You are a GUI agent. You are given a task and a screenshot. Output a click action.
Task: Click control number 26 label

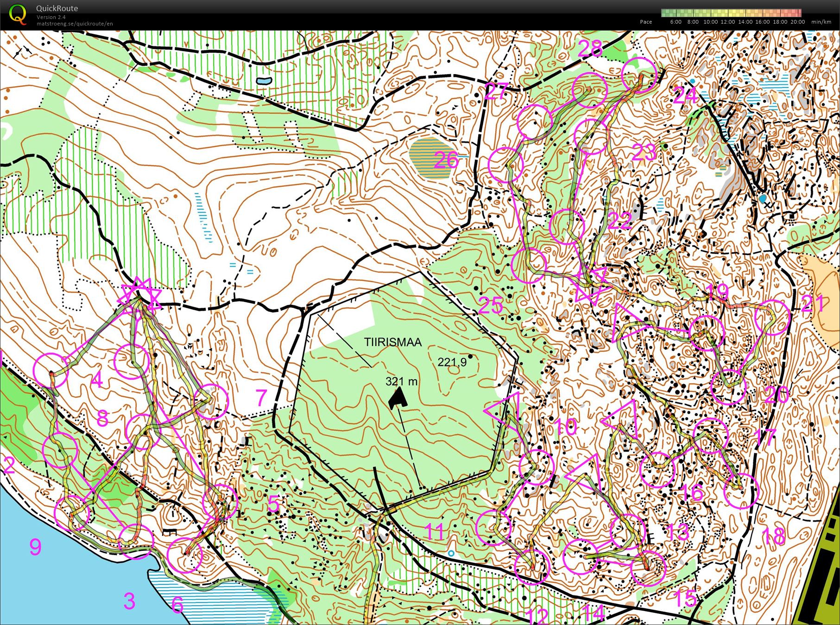coord(447,160)
